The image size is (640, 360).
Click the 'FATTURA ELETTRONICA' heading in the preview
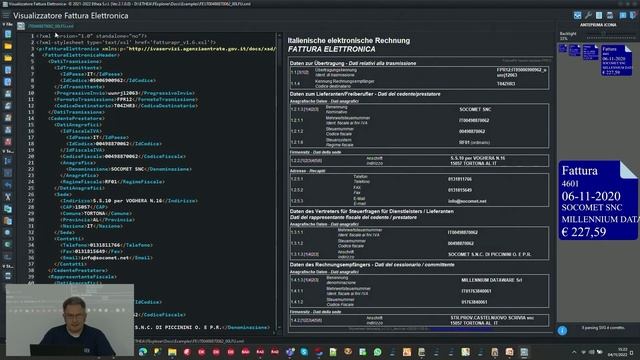(331, 49)
